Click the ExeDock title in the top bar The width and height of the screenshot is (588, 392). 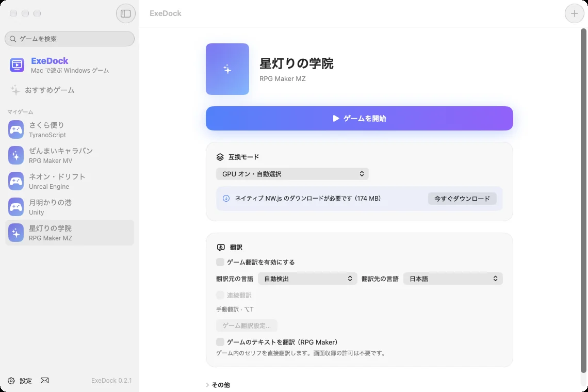tap(166, 13)
